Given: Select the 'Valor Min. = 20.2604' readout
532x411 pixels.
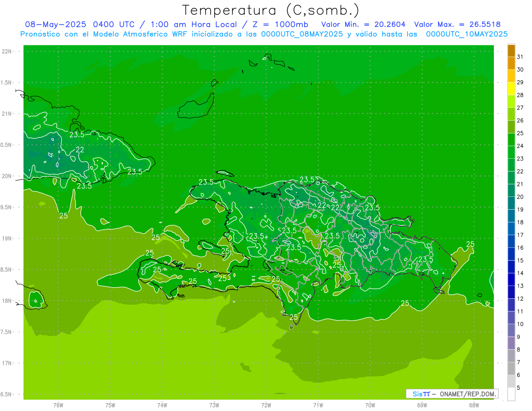Looking at the screenshot, I should [363, 24].
